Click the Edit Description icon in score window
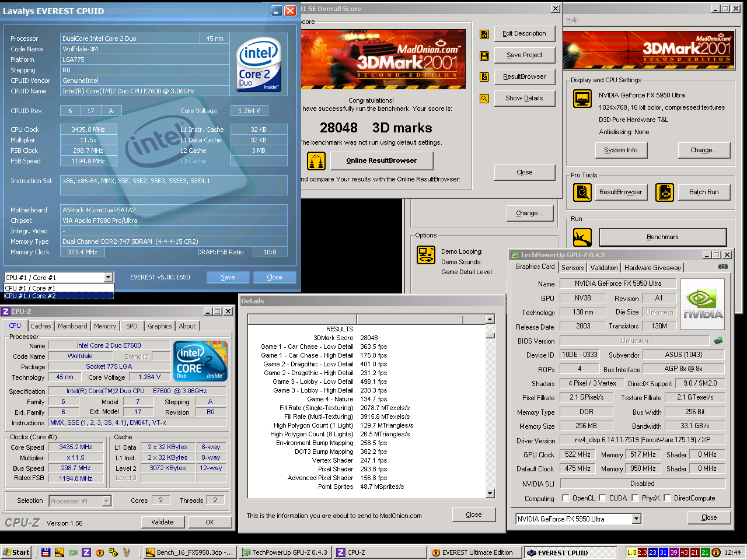The height and width of the screenshot is (560, 747). [x=484, y=34]
